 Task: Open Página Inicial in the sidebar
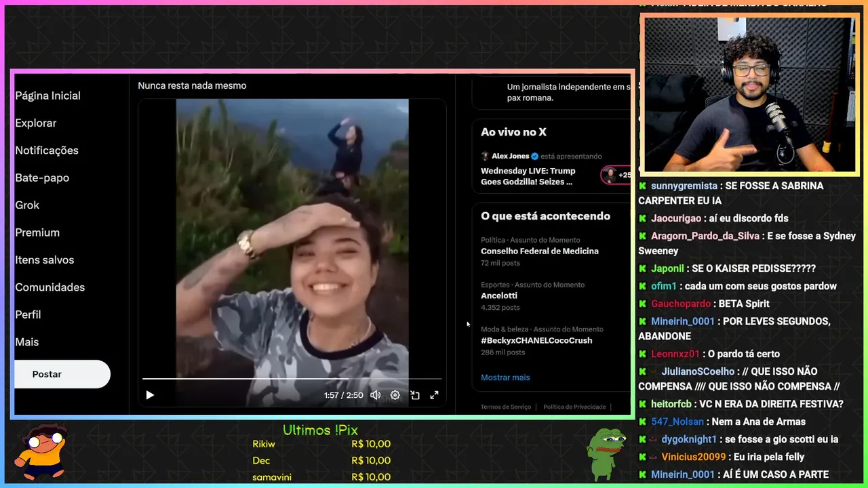[47, 96]
